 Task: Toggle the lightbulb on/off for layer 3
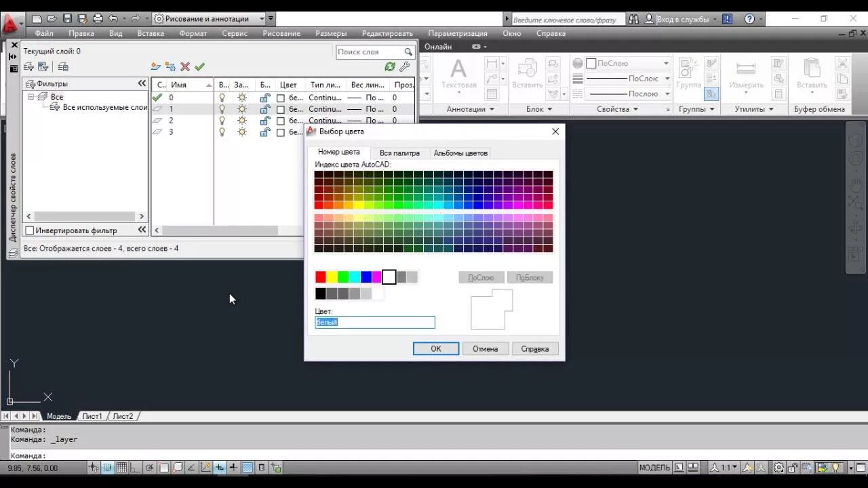[222, 132]
